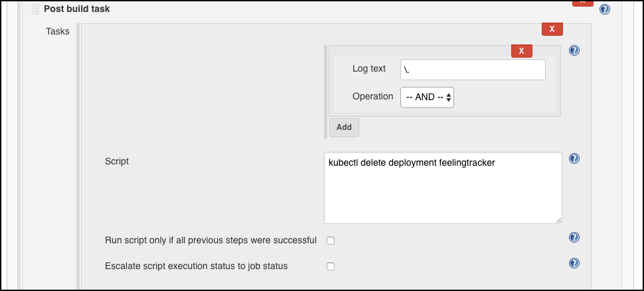Click the Post build task heading
Viewport: 644px width, 291px height.
(77, 9)
